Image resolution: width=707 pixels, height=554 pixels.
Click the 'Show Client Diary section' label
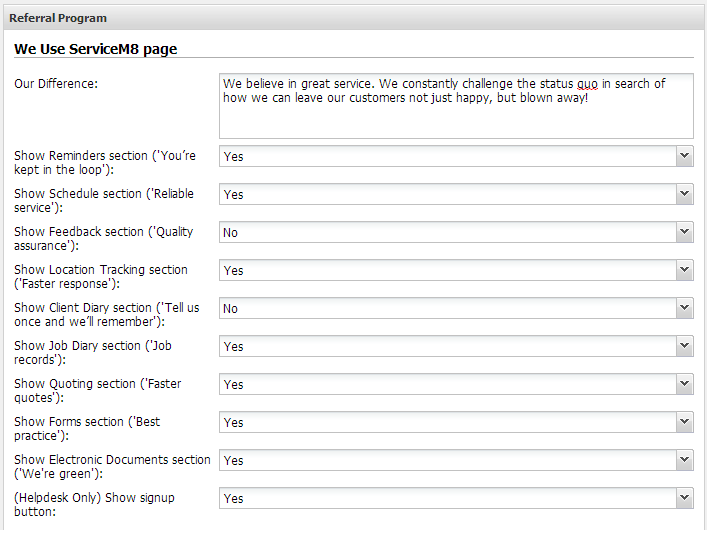pyautogui.click(x=107, y=315)
